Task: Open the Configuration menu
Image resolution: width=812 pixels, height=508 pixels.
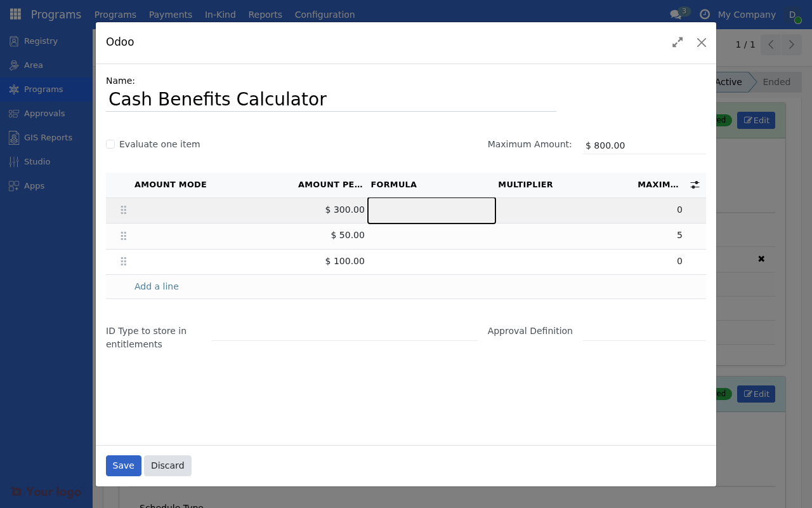Action: tap(324, 14)
